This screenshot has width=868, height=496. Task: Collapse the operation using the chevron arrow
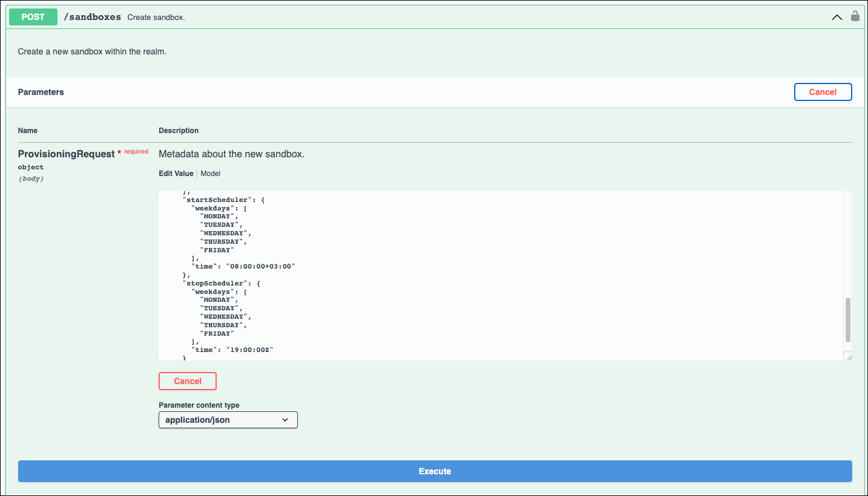(x=837, y=18)
